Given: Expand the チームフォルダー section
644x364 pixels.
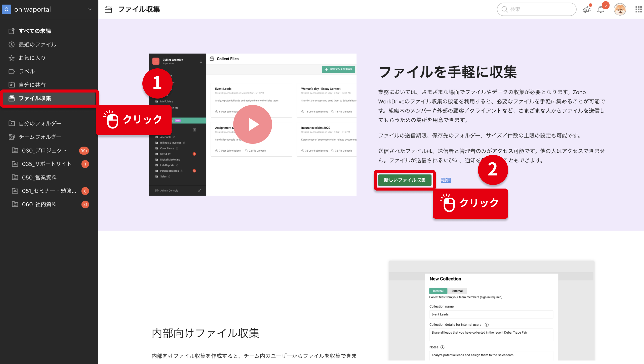Looking at the screenshot, I should pyautogui.click(x=40, y=137).
